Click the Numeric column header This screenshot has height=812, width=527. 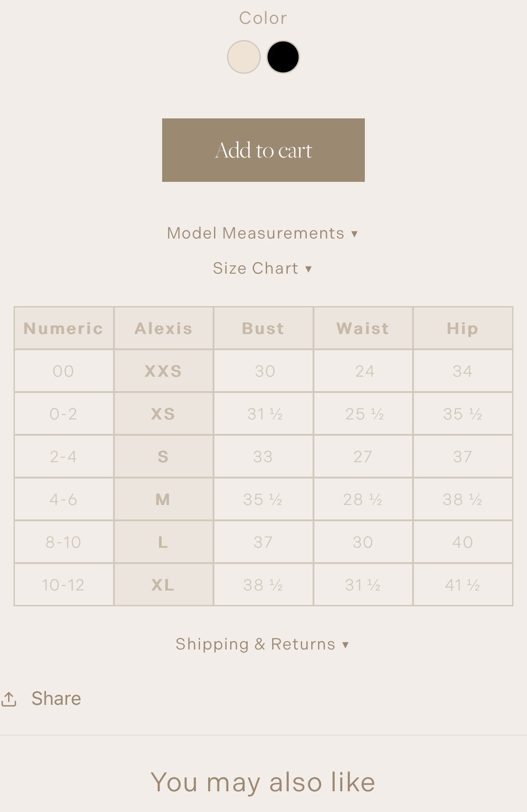(x=64, y=328)
